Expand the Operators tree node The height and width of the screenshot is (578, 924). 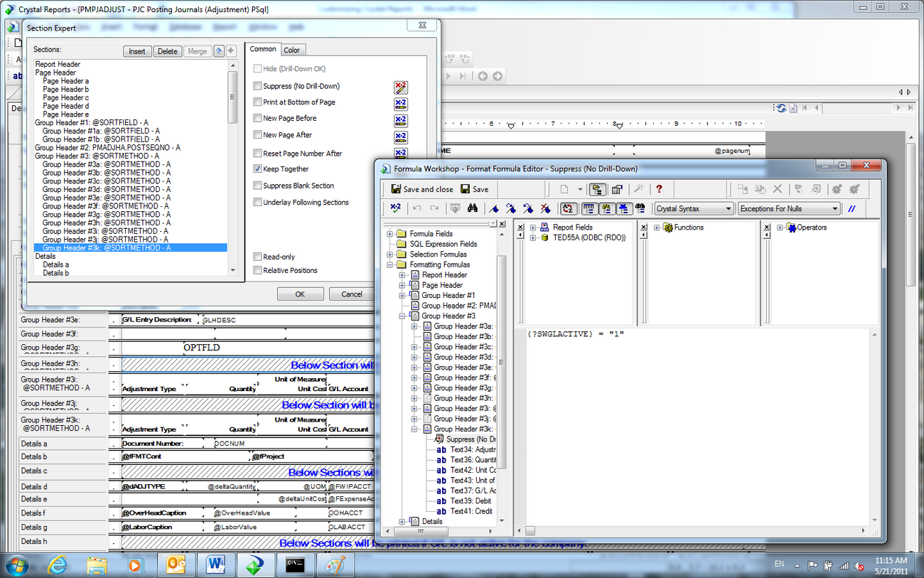click(x=780, y=228)
